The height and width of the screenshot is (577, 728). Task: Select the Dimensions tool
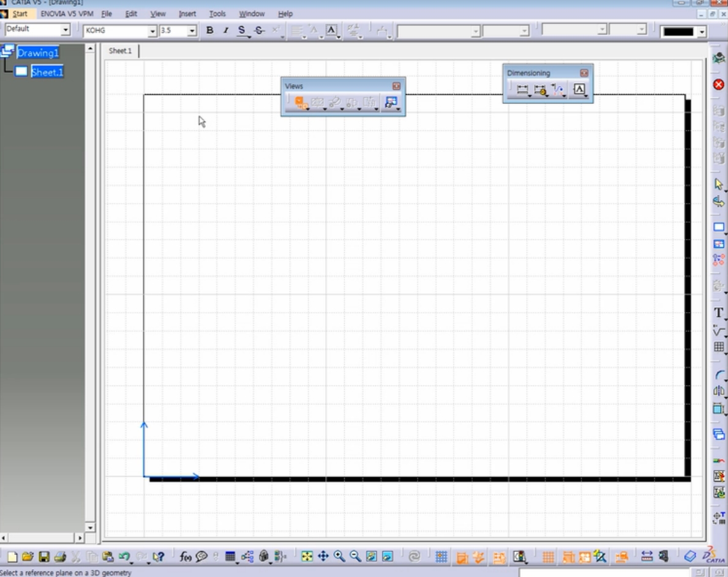pyautogui.click(x=521, y=89)
